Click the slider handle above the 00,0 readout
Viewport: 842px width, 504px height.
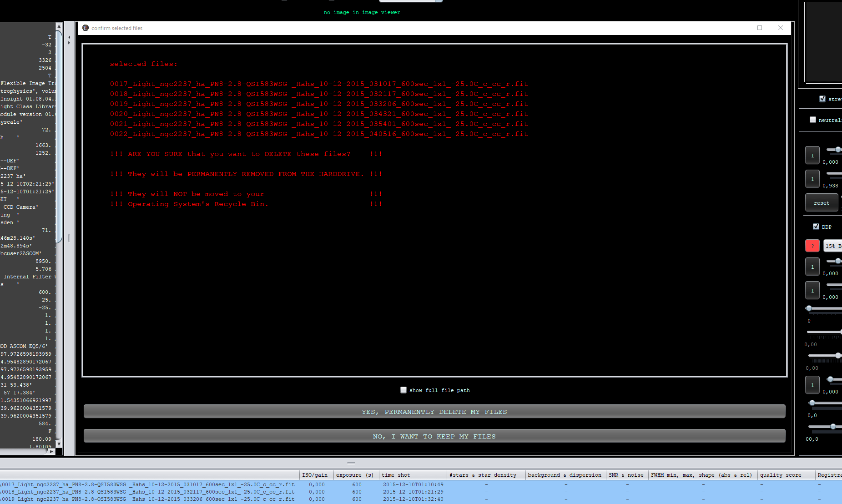tap(833, 426)
